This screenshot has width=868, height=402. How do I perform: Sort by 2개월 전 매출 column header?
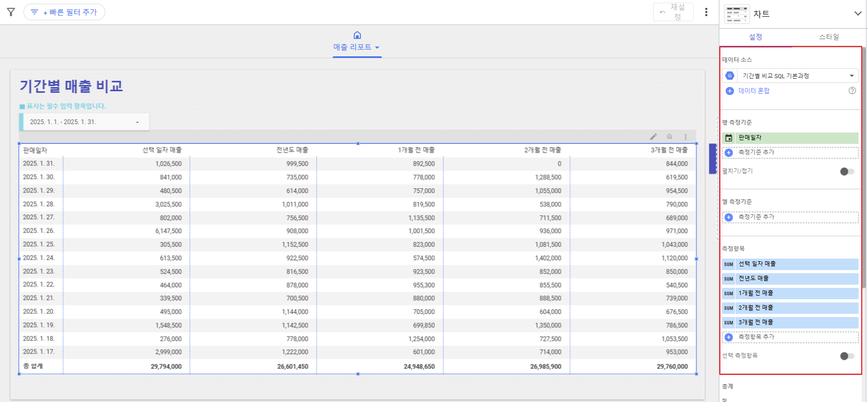pos(542,150)
